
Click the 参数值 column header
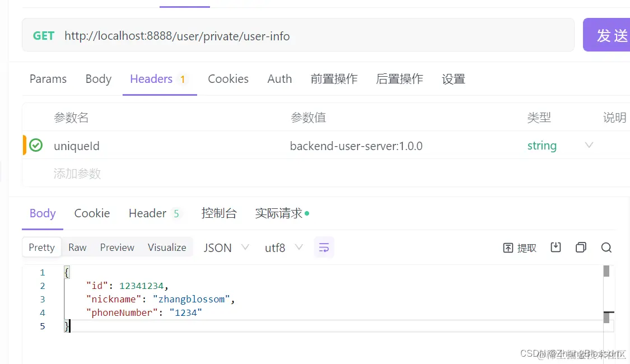(x=308, y=117)
